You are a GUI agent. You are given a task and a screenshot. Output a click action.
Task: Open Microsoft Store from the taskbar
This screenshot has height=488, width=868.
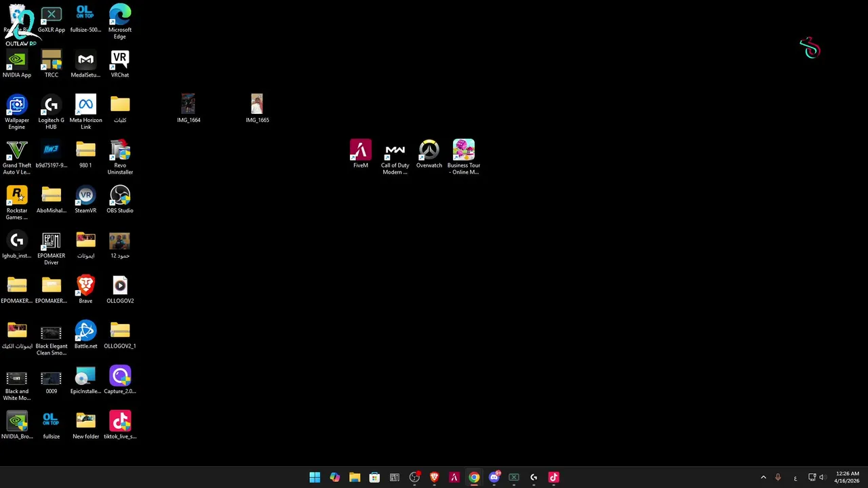pos(374,477)
